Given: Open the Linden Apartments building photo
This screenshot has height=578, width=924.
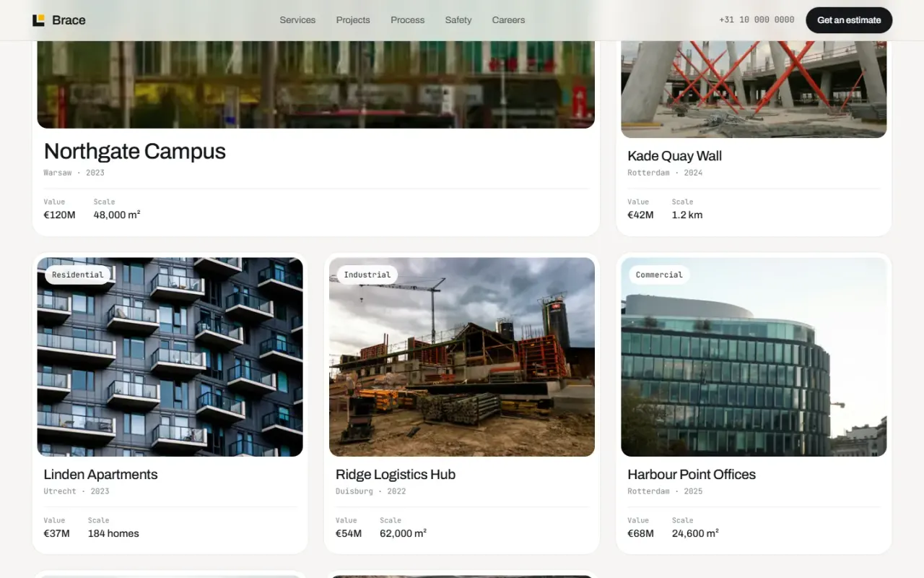Looking at the screenshot, I should (x=170, y=357).
